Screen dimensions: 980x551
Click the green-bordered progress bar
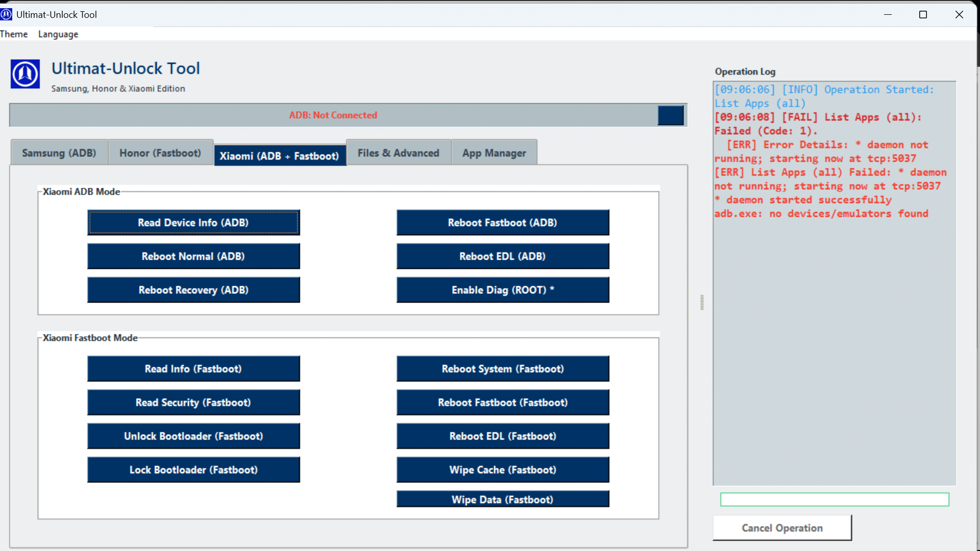tap(834, 499)
